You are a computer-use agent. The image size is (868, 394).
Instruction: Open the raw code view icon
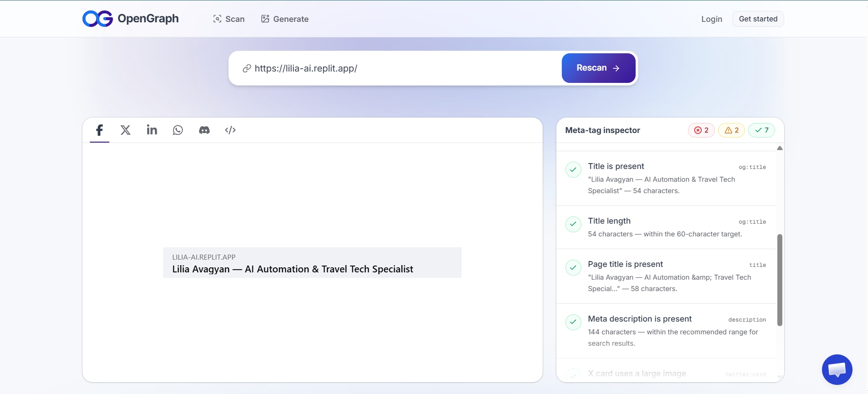(x=230, y=130)
